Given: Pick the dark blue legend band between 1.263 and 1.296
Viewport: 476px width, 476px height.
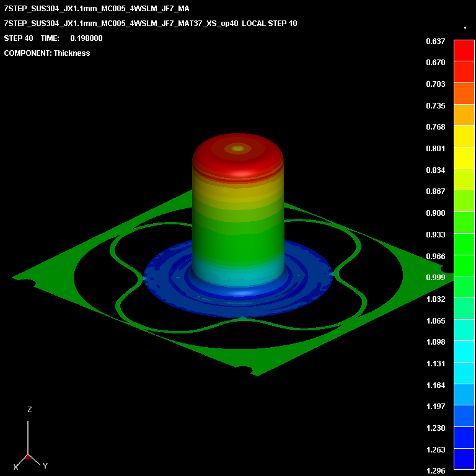Looking at the screenshot, I should [464, 459].
